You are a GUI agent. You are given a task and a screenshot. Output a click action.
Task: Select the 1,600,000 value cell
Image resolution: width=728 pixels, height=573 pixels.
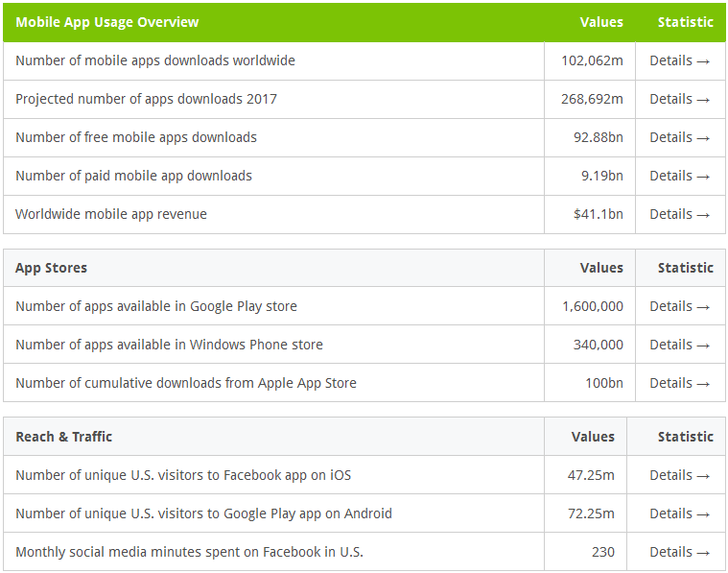click(x=590, y=306)
